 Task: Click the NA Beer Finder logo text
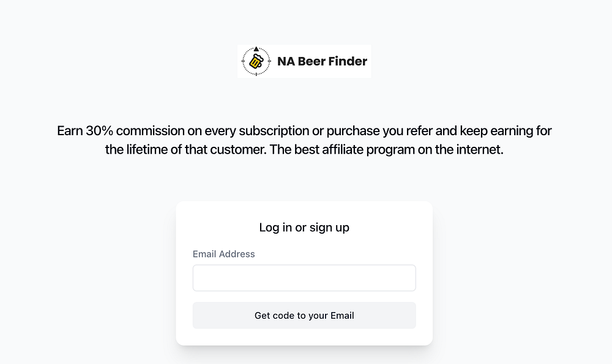(322, 61)
